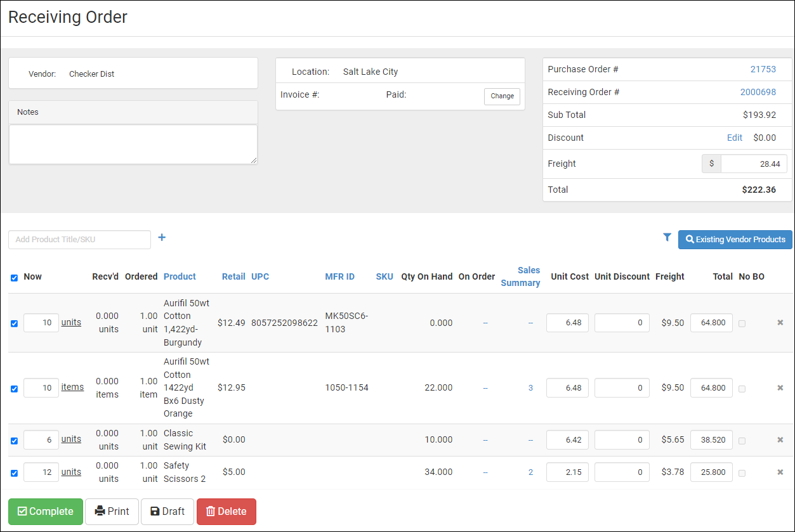This screenshot has width=795, height=532.
Task: Open purchase order 21753 link
Action: [763, 69]
